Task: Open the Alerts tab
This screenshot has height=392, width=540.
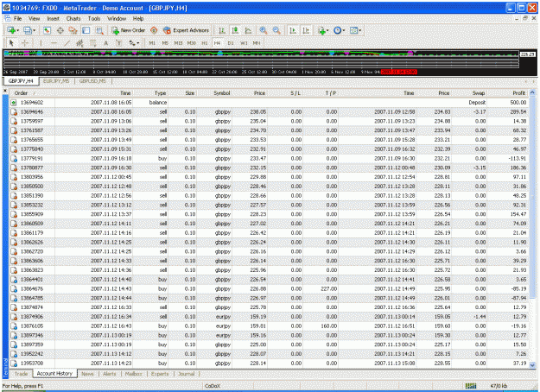Action: coord(110,374)
